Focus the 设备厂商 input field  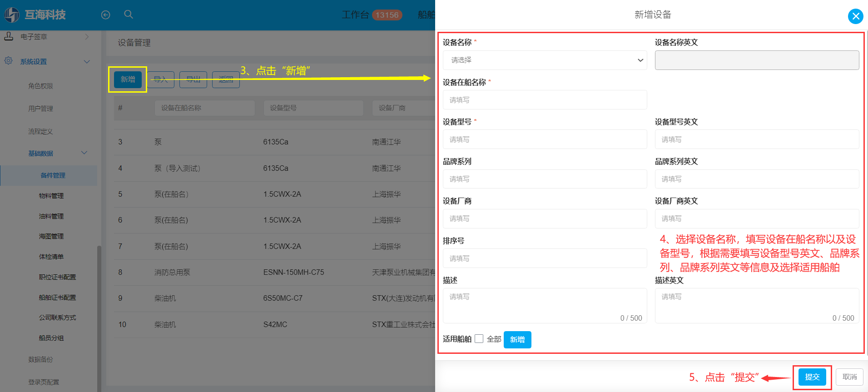545,218
